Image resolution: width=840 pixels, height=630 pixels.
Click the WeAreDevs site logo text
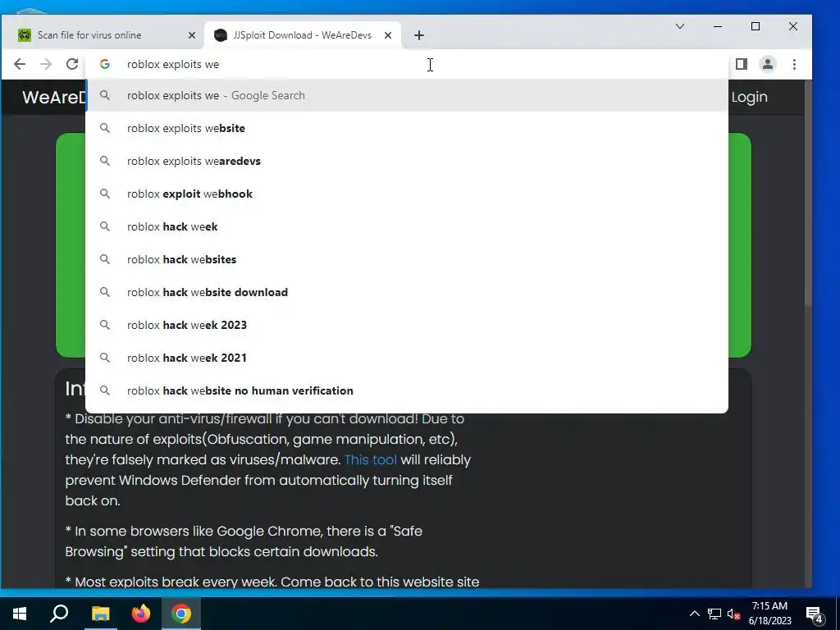coord(53,97)
